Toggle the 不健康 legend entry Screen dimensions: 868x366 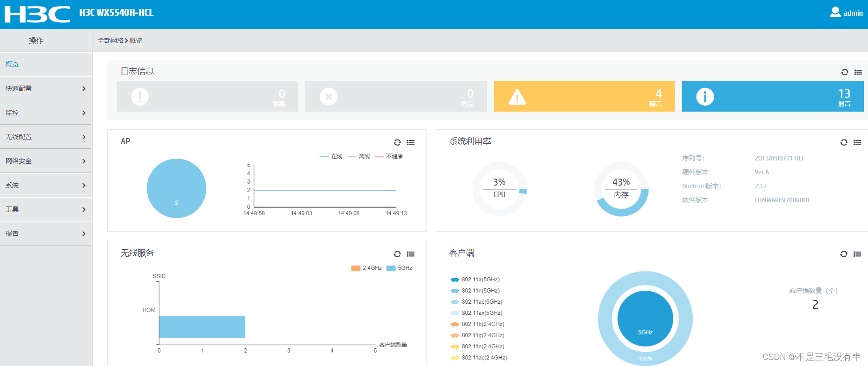point(388,156)
